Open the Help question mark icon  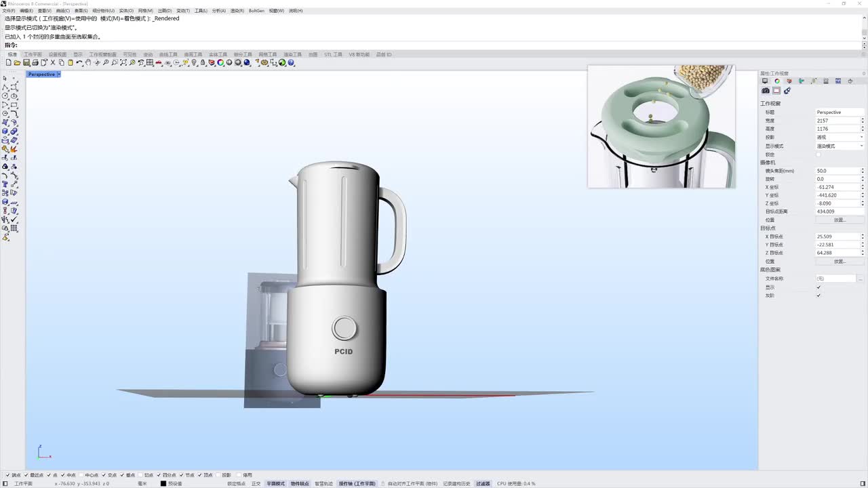tap(291, 62)
